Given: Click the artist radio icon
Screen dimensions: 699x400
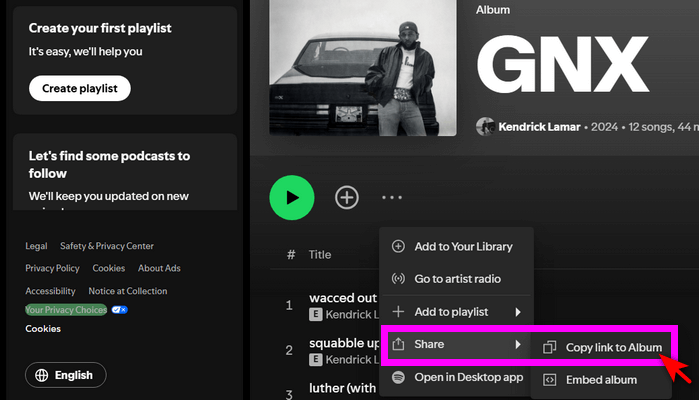Looking at the screenshot, I should 398,279.
